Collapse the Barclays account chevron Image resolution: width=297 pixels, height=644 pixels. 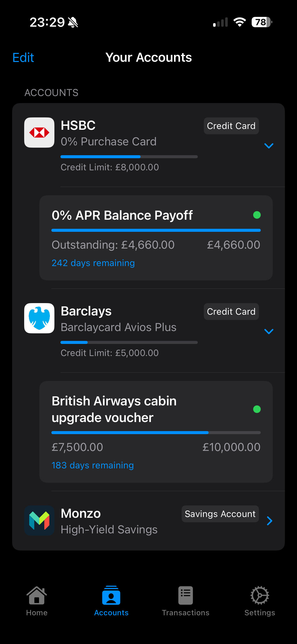(x=269, y=331)
